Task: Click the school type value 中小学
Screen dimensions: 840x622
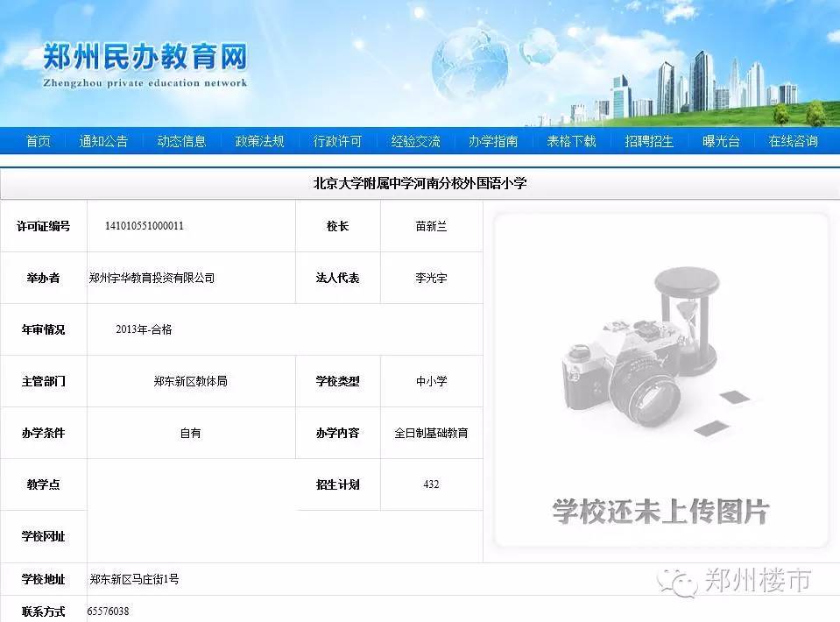Action: pos(431,381)
